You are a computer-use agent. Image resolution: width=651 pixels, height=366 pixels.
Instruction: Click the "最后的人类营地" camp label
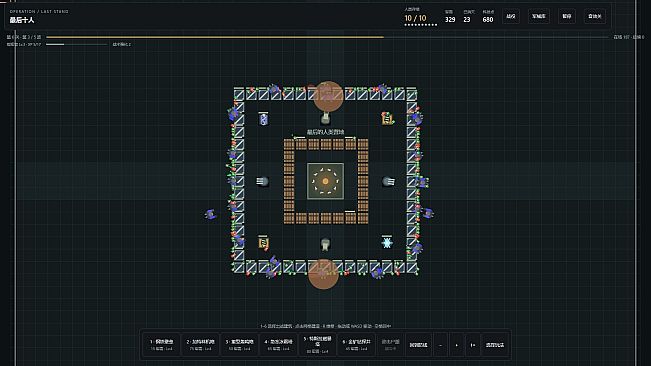coord(326,132)
